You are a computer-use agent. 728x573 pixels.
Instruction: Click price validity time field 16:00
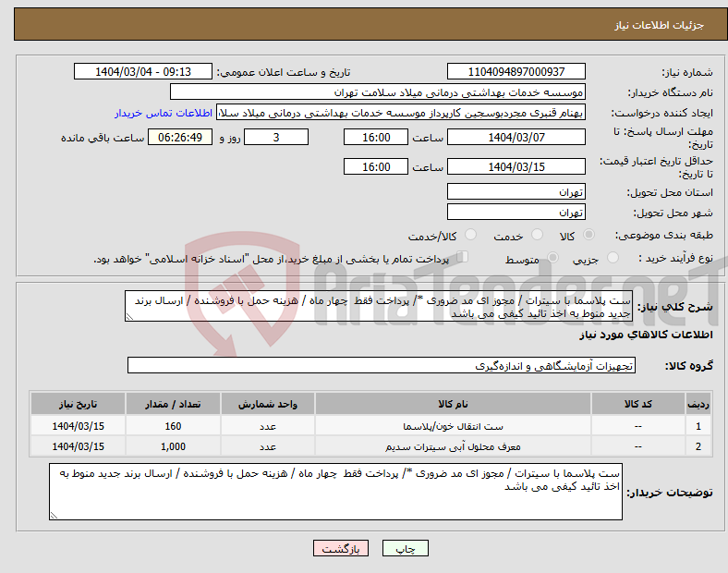coord(376,166)
